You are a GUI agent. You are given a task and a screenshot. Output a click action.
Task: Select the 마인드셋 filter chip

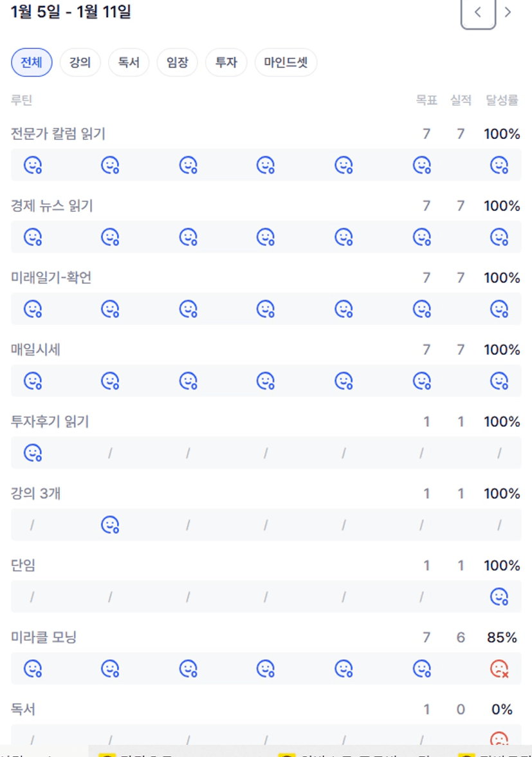coord(286,62)
